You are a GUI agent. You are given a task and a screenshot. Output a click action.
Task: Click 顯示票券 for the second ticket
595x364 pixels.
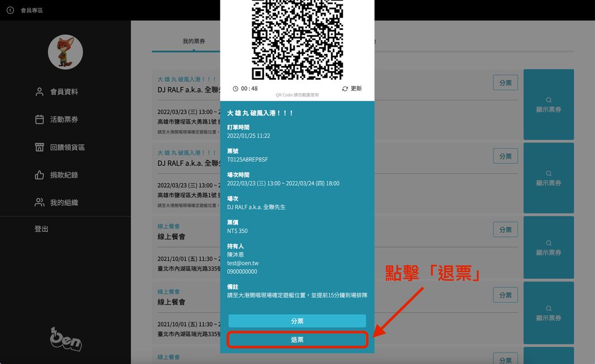548,178
